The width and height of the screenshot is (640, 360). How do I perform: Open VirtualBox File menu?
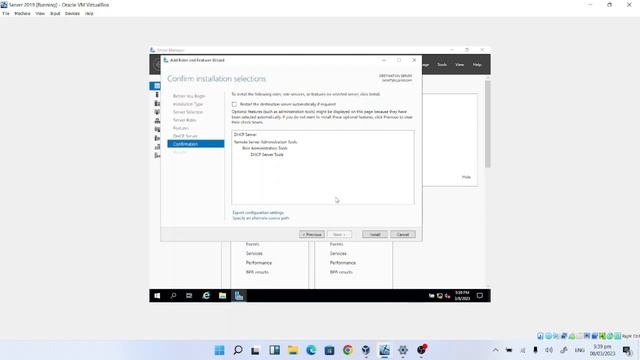pyautogui.click(x=6, y=13)
